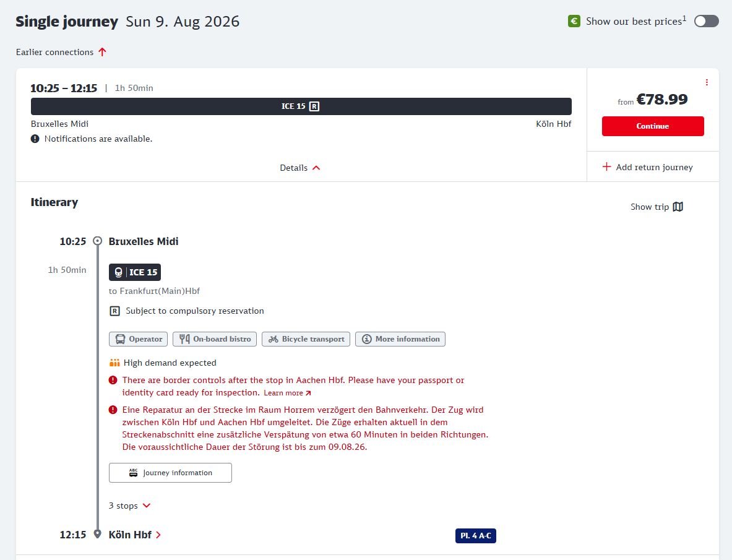Open the Journey information button

tap(170, 473)
